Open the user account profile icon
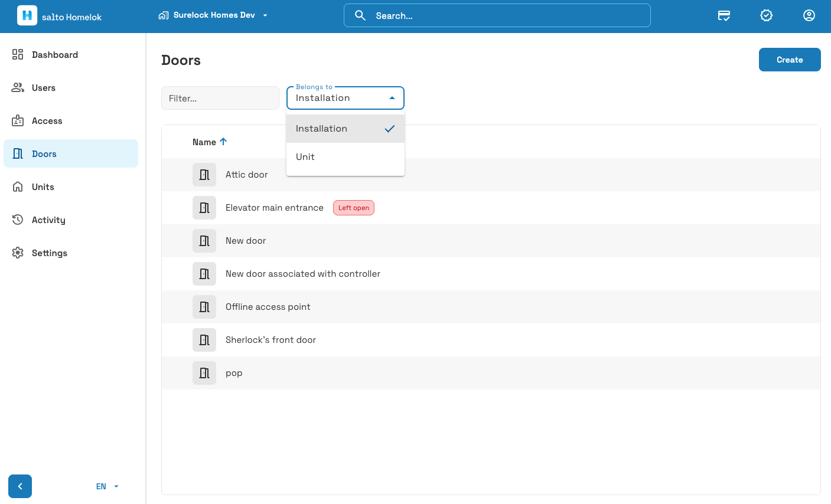831x504 pixels. coord(809,15)
